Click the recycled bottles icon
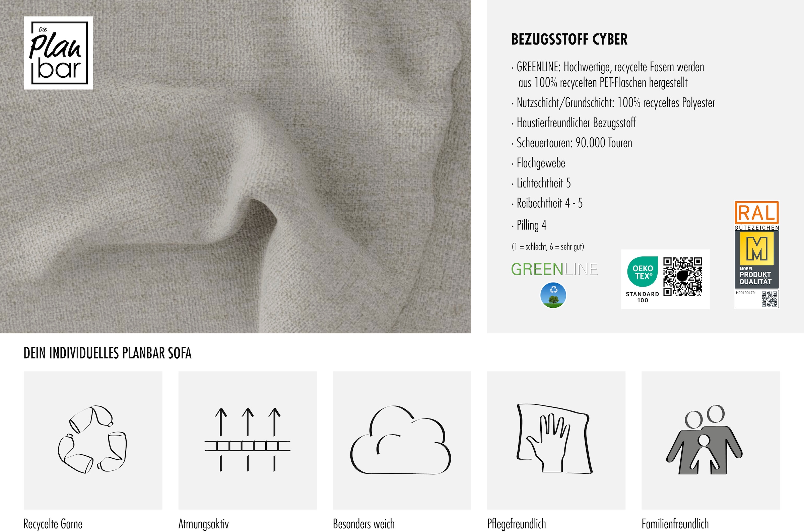Viewport: 804px width, 532px height. 93,440
